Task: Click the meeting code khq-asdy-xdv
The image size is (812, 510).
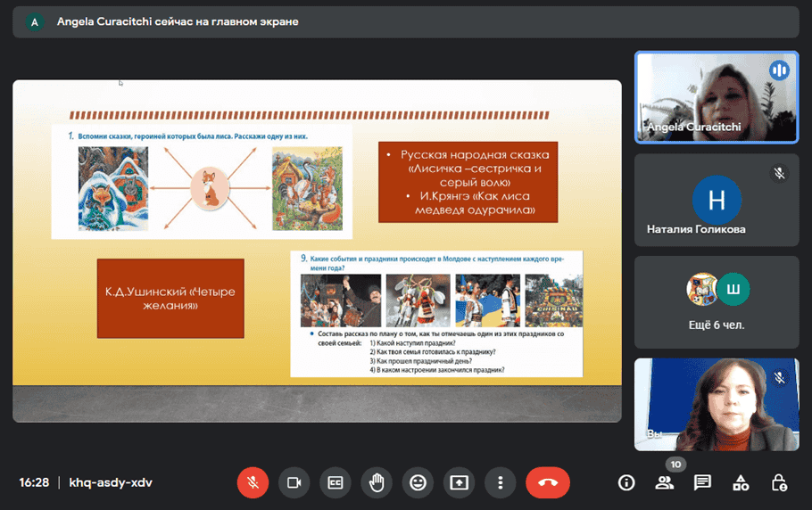Action: tap(112, 482)
